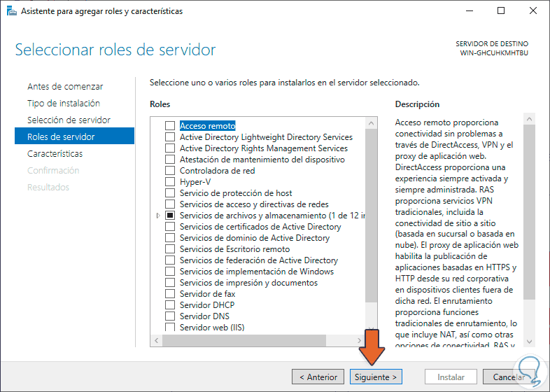Click the wizard icon in title bar
The height and width of the screenshot is (392, 550).
click(x=9, y=11)
